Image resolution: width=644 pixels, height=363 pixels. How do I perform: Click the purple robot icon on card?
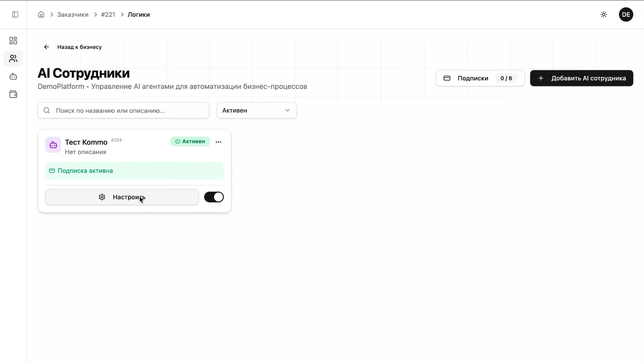coord(53,145)
